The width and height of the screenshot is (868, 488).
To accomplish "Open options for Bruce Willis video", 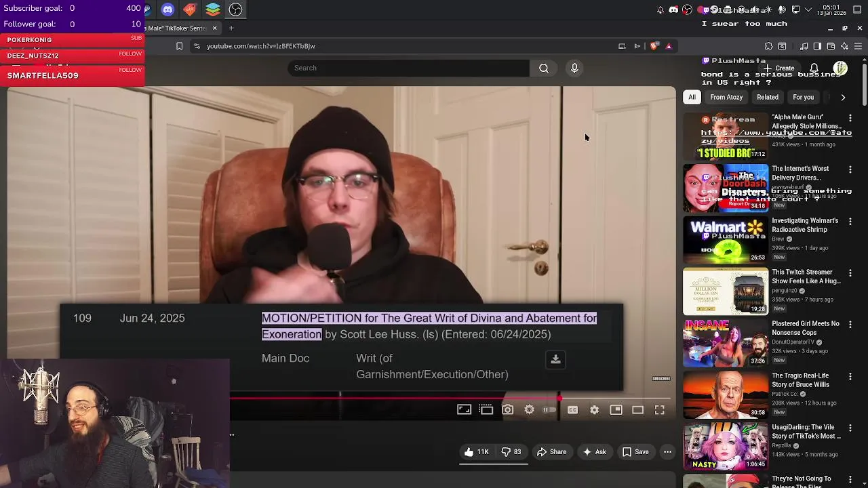I will (x=850, y=377).
